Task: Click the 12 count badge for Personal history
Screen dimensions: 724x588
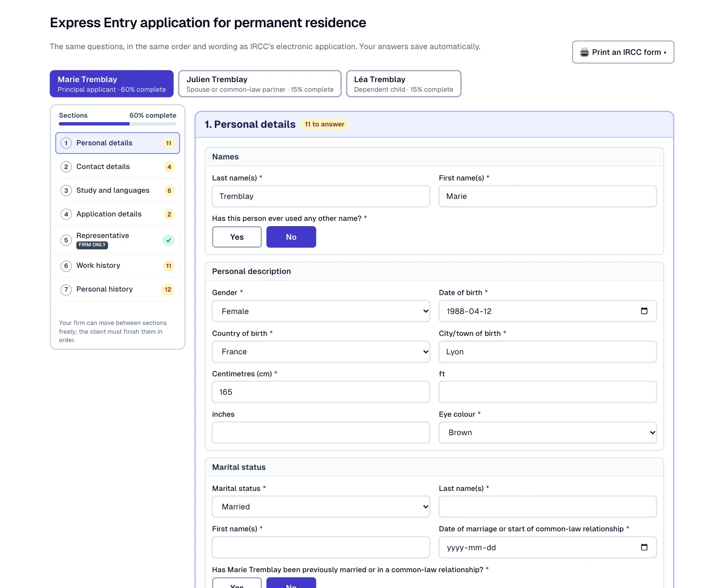Action: coord(168,289)
